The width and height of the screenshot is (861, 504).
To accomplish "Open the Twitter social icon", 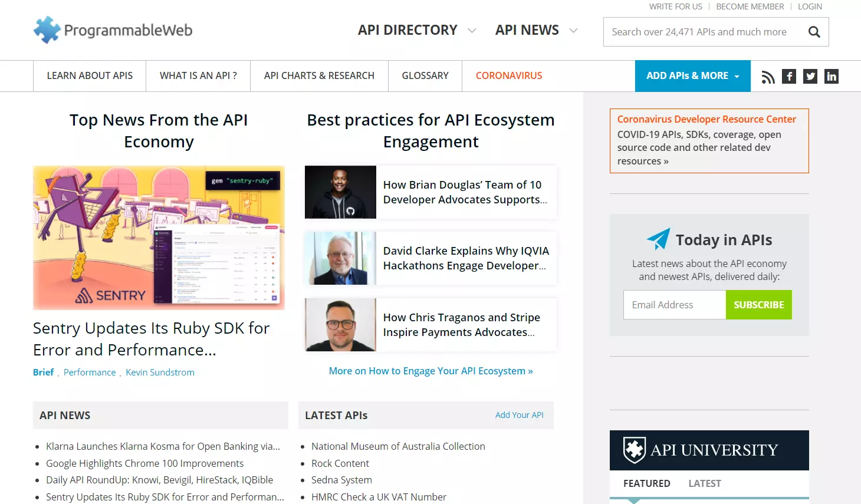I will pyautogui.click(x=810, y=76).
